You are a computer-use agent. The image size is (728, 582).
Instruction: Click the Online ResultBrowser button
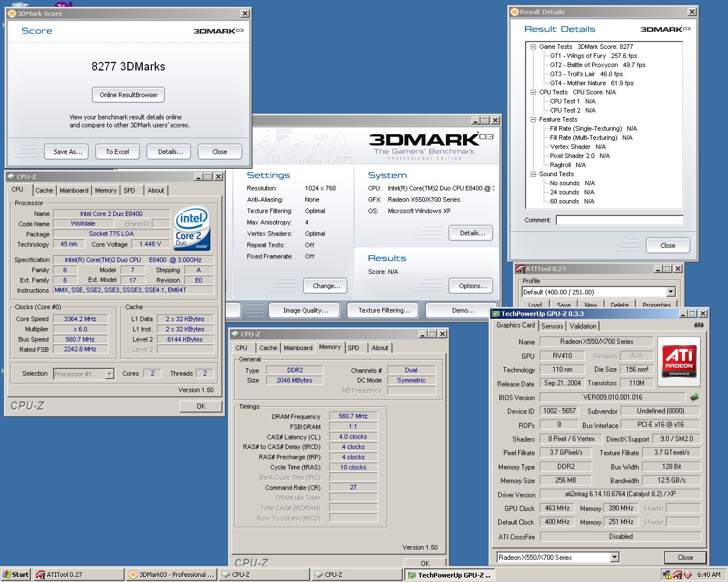[x=129, y=95]
